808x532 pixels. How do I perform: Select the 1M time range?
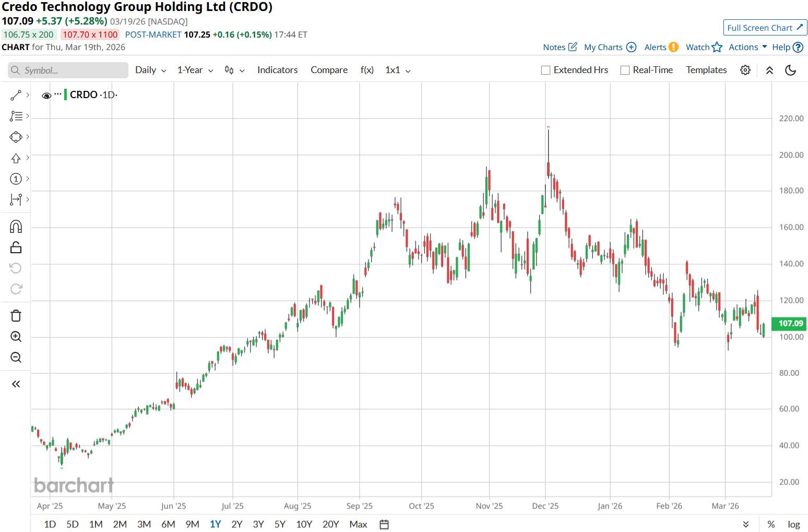point(96,524)
